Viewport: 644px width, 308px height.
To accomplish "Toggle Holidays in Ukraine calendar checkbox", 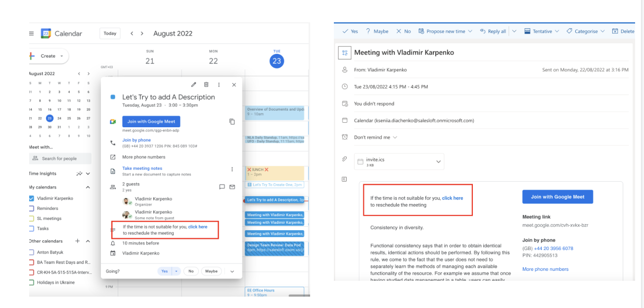I will (32, 282).
